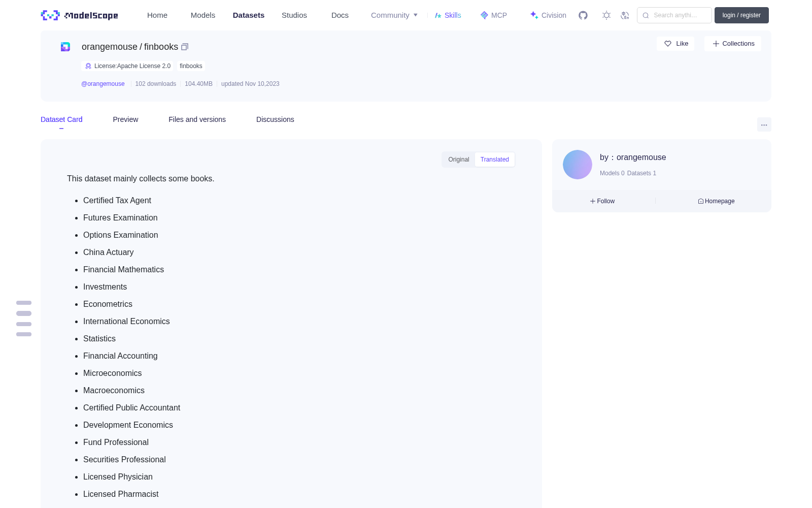Click the finbooks dataset avatar icon
This screenshot has width=812, height=508.
point(65,47)
